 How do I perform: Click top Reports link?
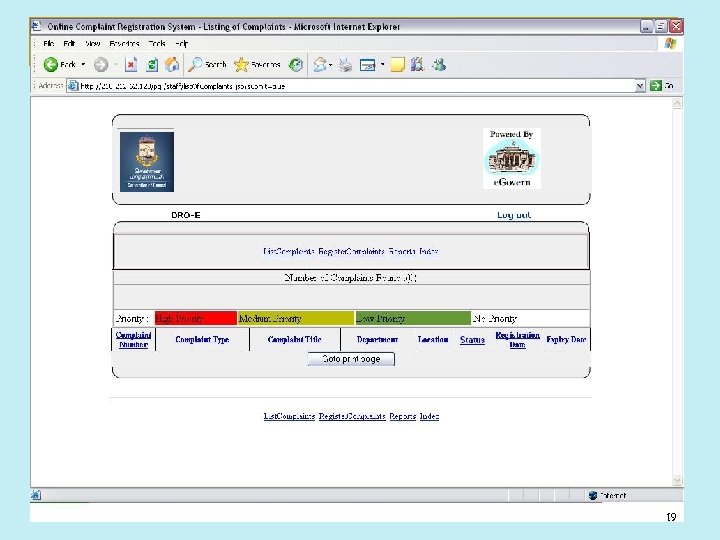[x=402, y=251]
